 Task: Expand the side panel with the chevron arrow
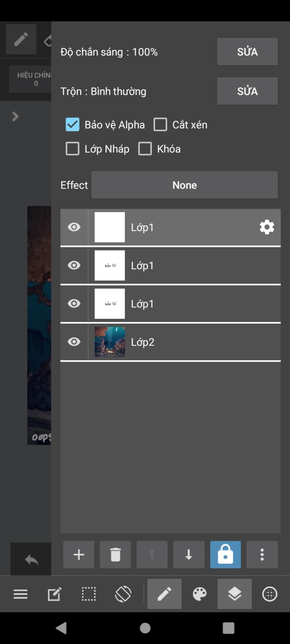(15, 116)
